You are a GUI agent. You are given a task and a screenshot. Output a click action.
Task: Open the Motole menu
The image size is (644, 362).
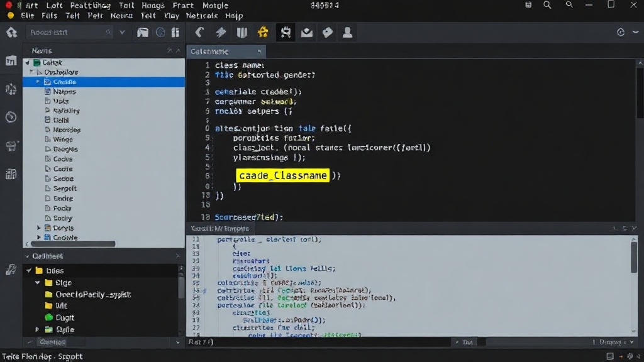pyautogui.click(x=215, y=5)
